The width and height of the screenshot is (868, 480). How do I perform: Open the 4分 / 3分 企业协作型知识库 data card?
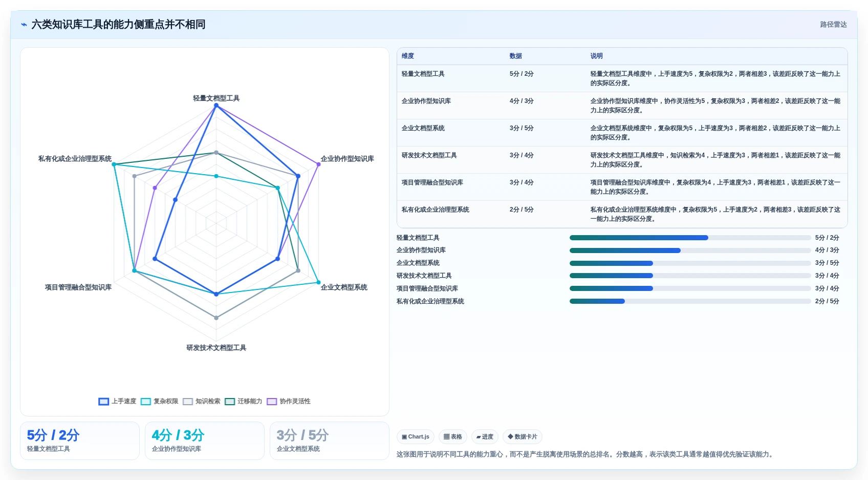point(205,441)
